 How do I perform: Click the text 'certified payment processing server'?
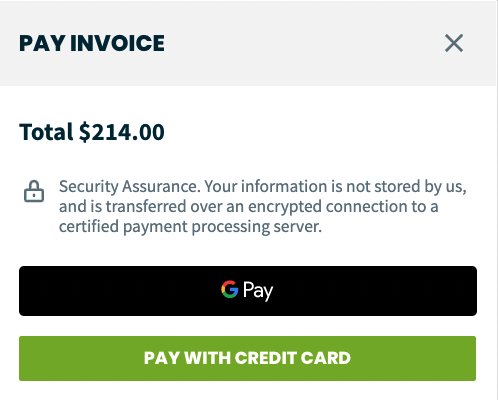coord(190,227)
